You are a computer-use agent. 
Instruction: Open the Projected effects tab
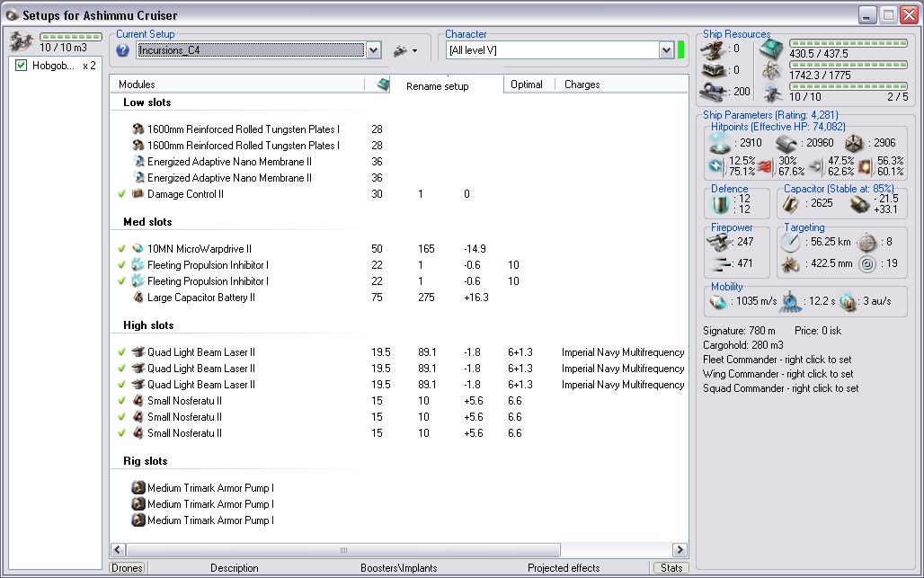(564, 568)
